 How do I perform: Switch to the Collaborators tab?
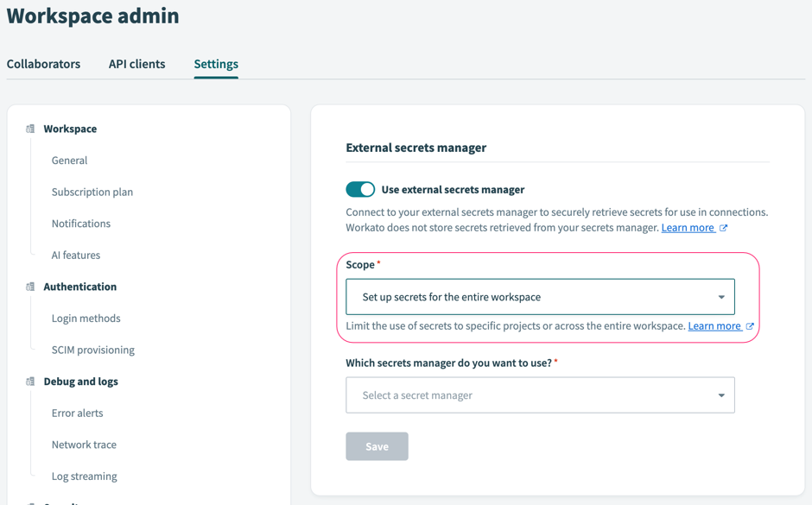pyautogui.click(x=43, y=63)
